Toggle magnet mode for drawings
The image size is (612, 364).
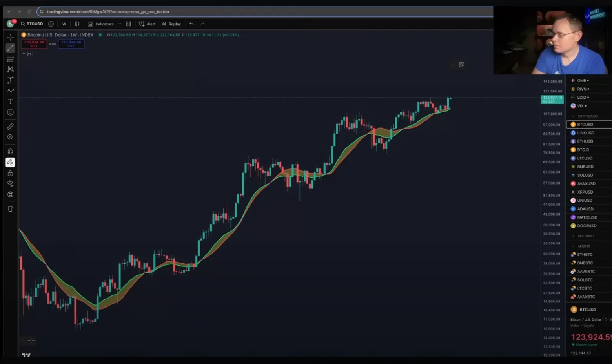click(10, 152)
